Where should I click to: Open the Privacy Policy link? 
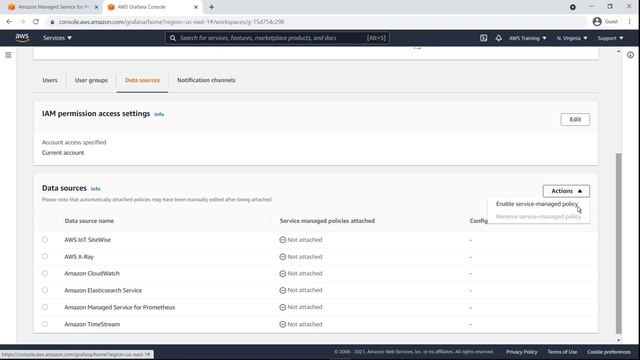click(522, 352)
